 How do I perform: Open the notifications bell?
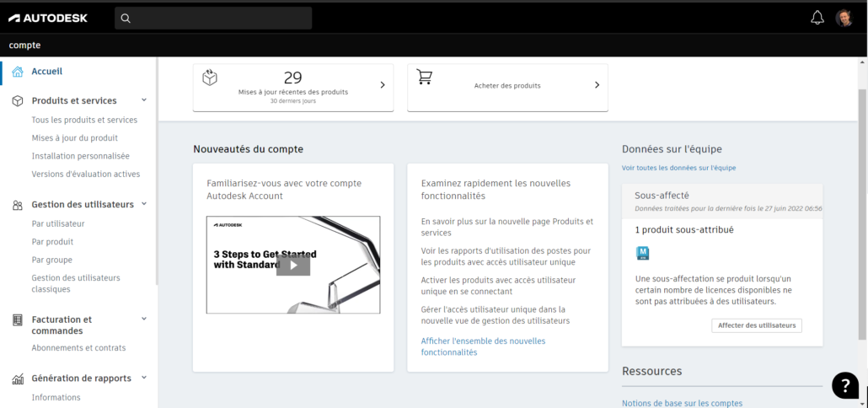pos(817,18)
